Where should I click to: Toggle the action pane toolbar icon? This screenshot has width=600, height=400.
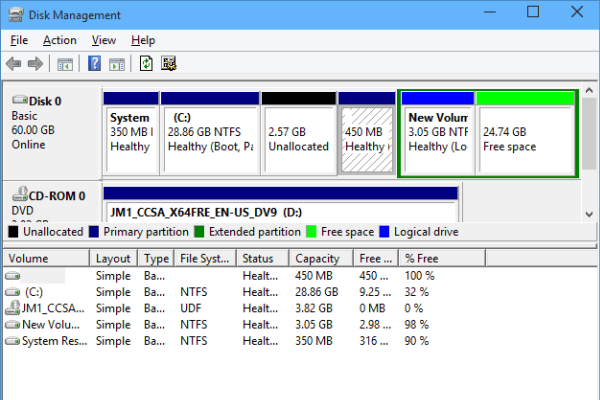click(118, 64)
